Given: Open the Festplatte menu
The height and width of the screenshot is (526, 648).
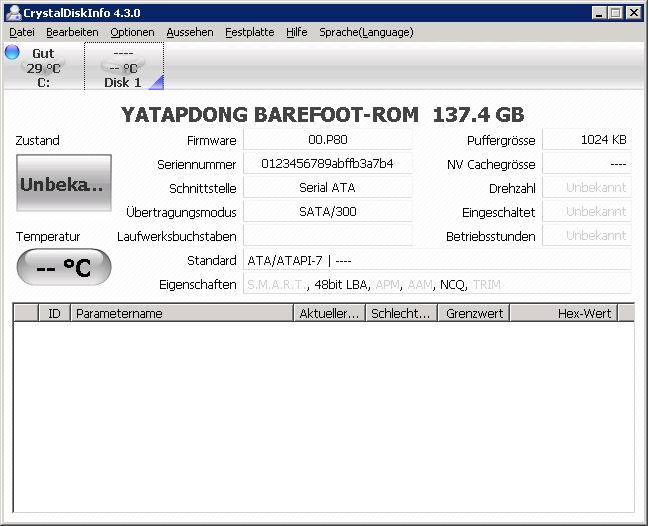Looking at the screenshot, I should pyautogui.click(x=250, y=32).
